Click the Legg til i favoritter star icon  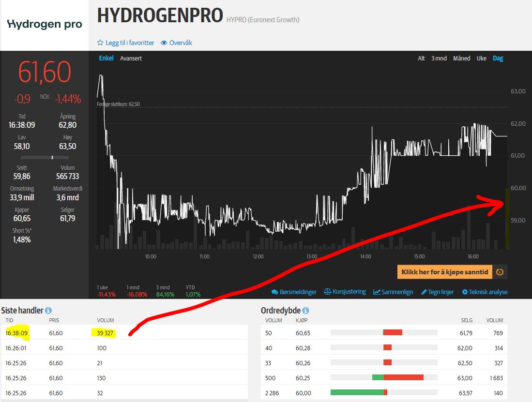pyautogui.click(x=100, y=43)
